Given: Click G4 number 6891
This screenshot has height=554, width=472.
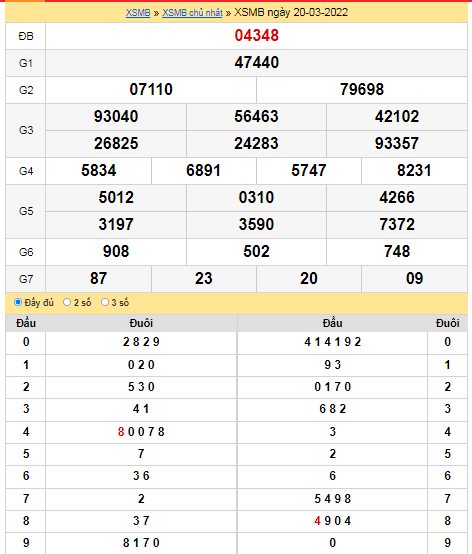Looking at the screenshot, I should [x=203, y=171].
